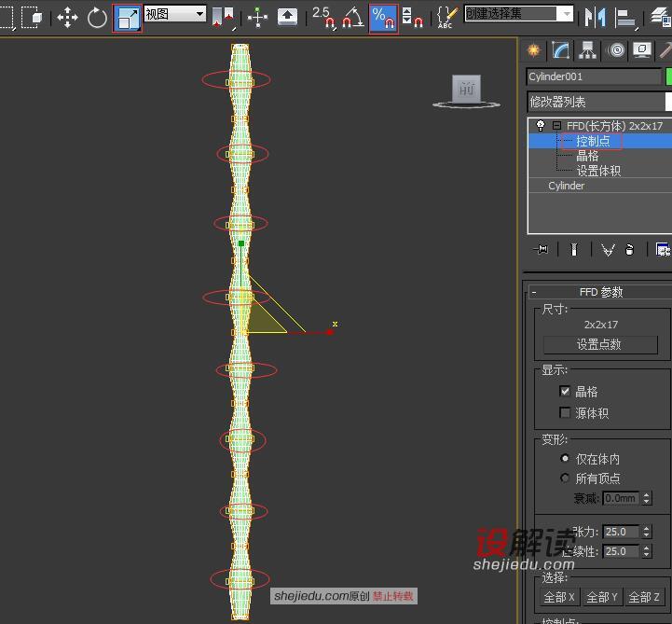Select the Cylinder base object in stack
This screenshot has height=624, width=672.
click(566, 186)
